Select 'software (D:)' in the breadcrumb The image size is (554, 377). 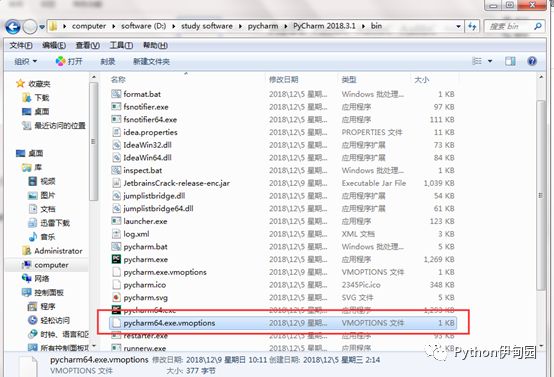143,26
